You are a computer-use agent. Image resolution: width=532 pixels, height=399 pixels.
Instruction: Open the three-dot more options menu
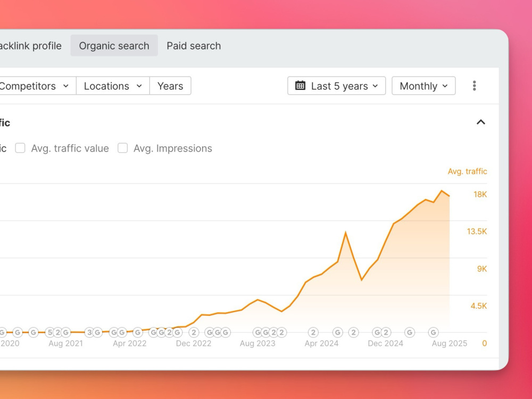(x=475, y=86)
